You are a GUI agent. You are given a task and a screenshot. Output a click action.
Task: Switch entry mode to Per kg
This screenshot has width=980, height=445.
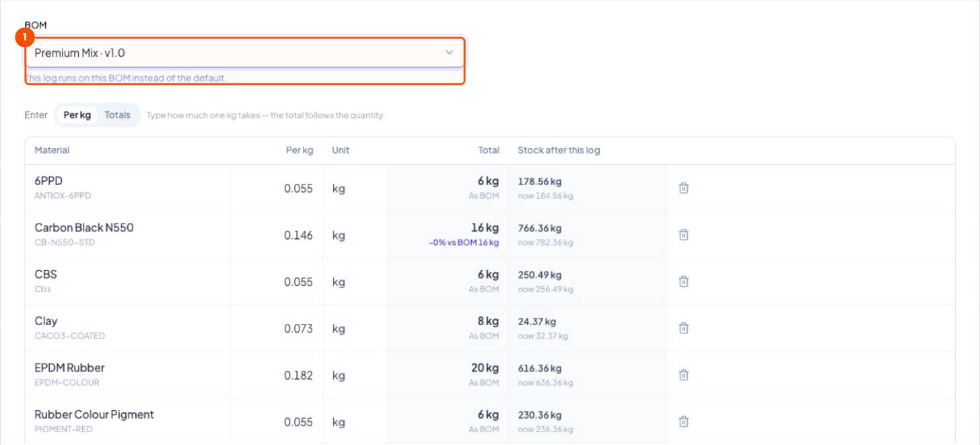[77, 115]
